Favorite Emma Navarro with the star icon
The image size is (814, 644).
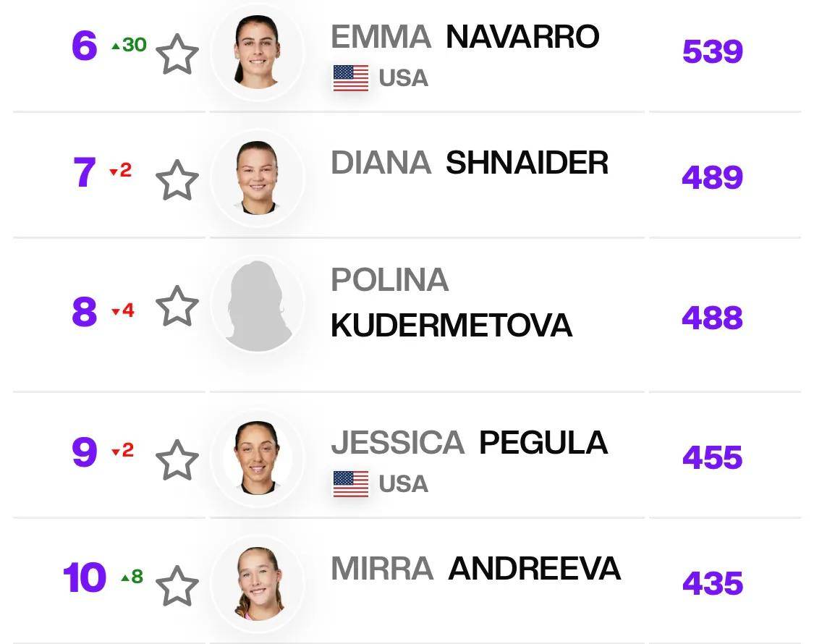(x=177, y=56)
